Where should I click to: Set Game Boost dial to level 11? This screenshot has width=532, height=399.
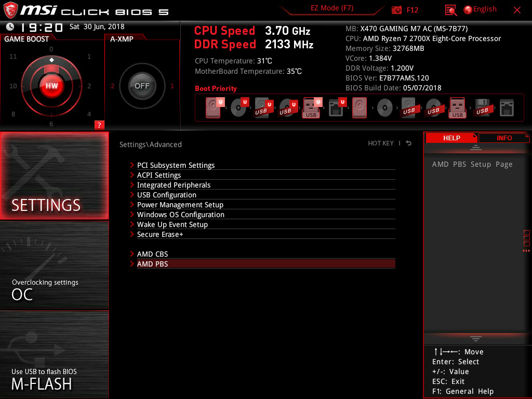[13, 56]
